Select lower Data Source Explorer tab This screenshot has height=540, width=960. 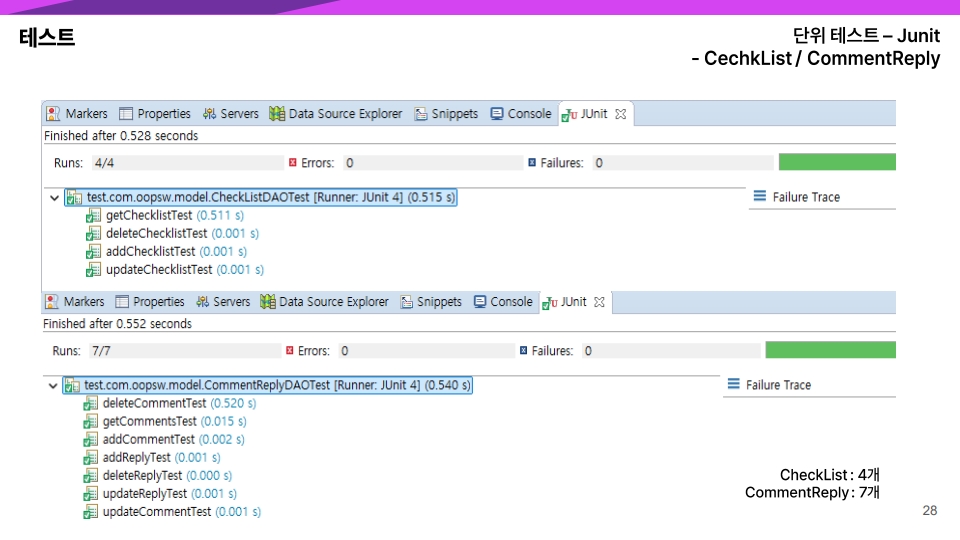[324, 302]
